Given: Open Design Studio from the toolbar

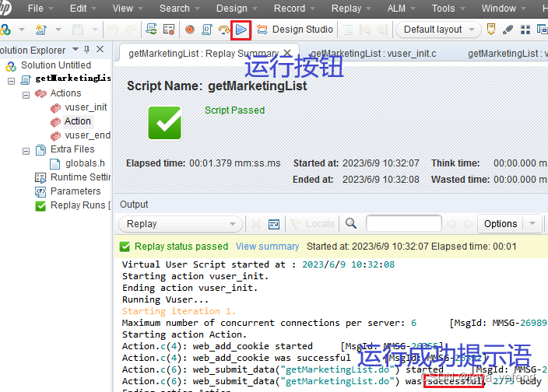Looking at the screenshot, I should pos(294,30).
